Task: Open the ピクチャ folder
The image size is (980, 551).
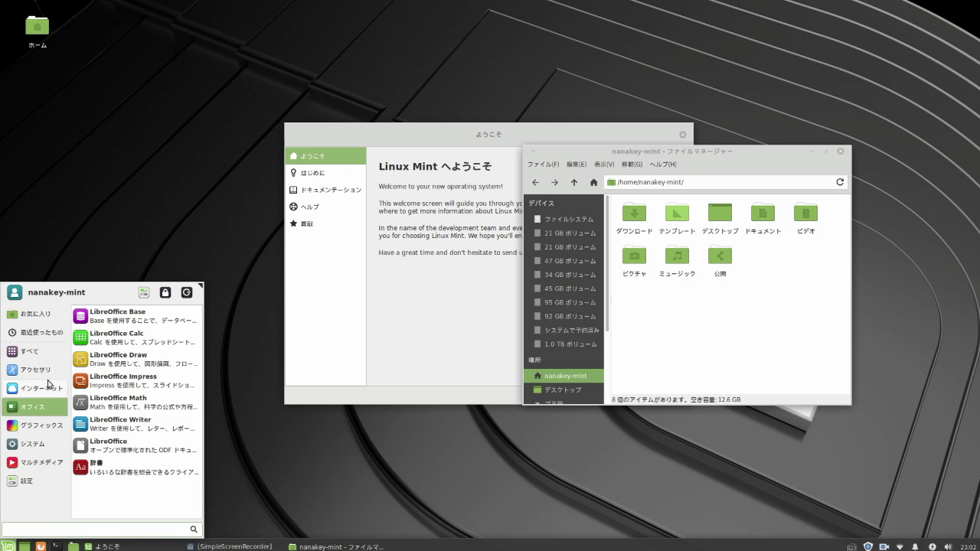Action: [x=634, y=262]
